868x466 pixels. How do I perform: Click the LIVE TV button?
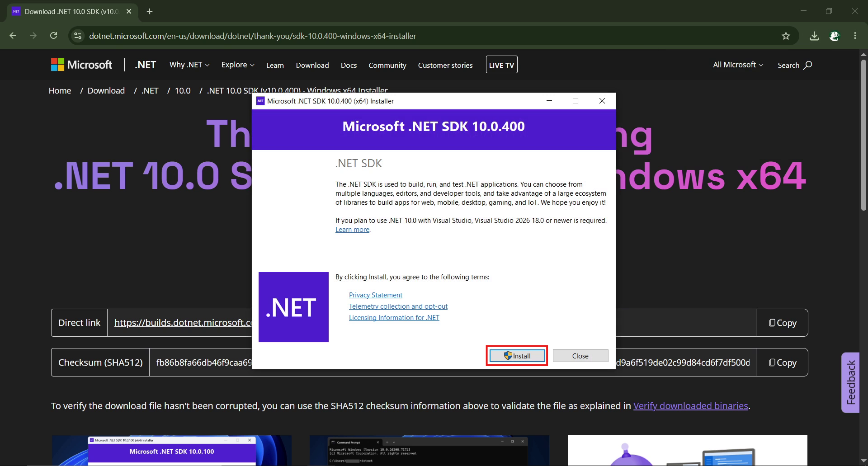(502, 65)
